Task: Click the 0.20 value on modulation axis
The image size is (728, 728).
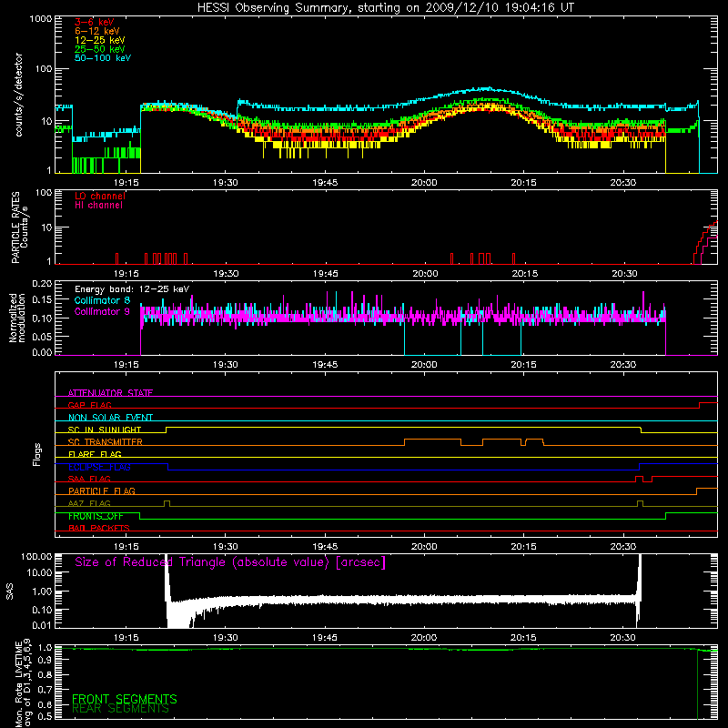Action: 42,284
